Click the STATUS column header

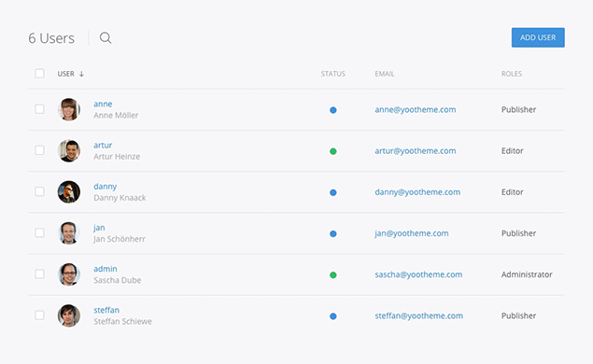[x=332, y=74]
